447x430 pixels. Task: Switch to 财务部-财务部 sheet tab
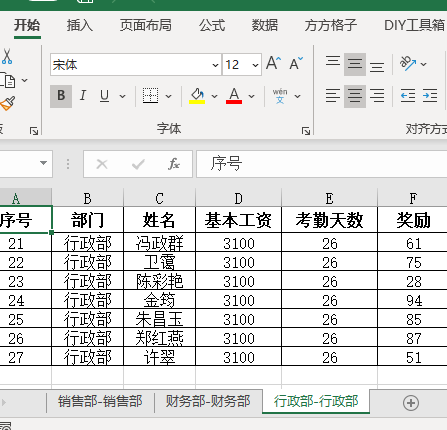(208, 401)
